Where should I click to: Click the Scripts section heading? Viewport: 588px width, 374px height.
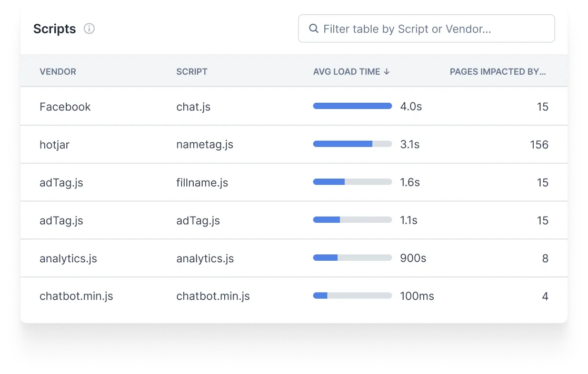54,29
